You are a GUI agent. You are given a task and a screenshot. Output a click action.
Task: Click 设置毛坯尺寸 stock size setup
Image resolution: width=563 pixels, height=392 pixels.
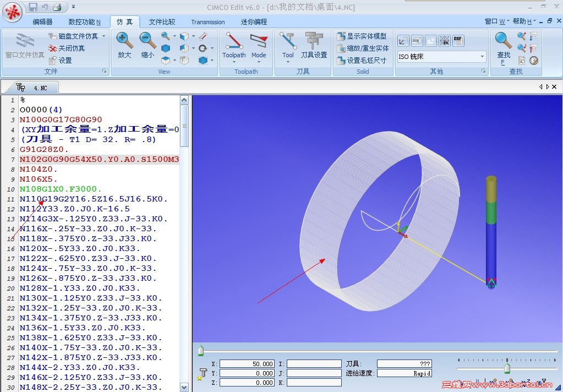click(x=362, y=61)
